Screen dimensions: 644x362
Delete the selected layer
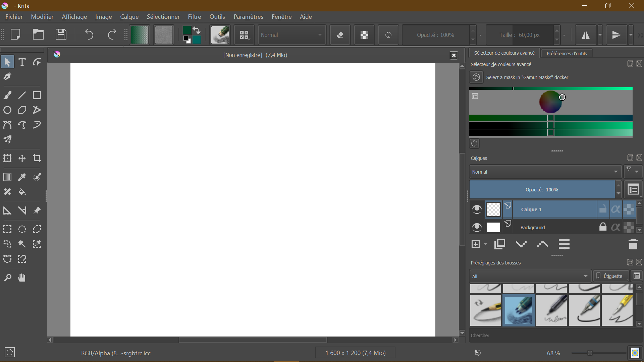click(x=633, y=244)
